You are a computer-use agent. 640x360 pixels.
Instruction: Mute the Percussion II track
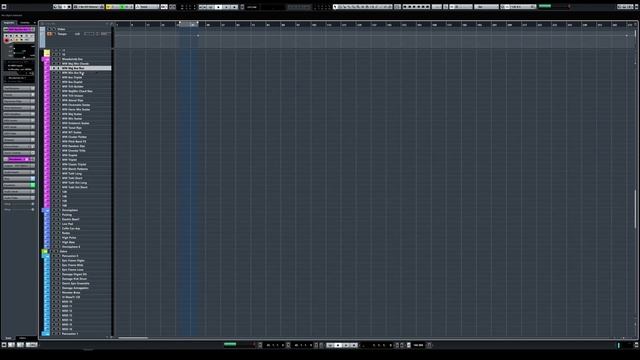[53, 256]
